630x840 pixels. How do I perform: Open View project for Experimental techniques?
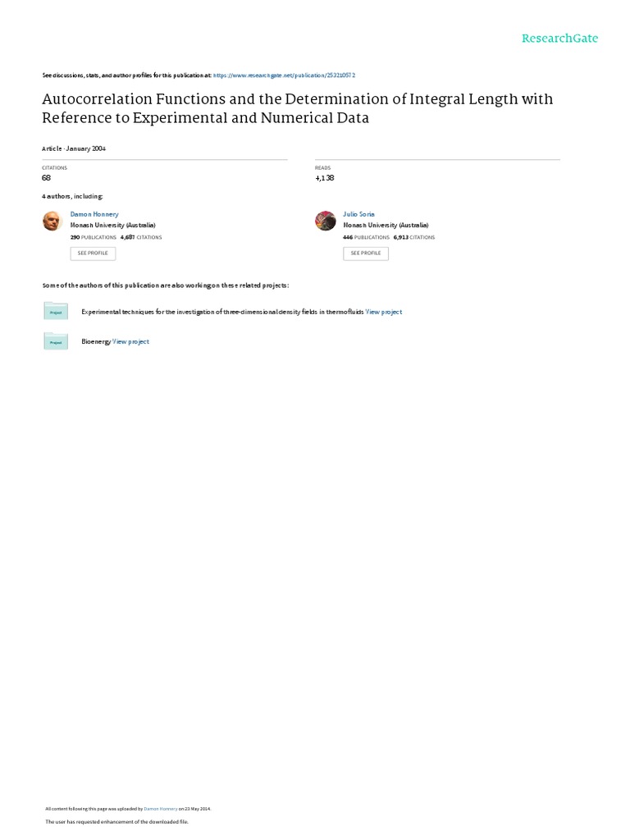[x=384, y=312]
